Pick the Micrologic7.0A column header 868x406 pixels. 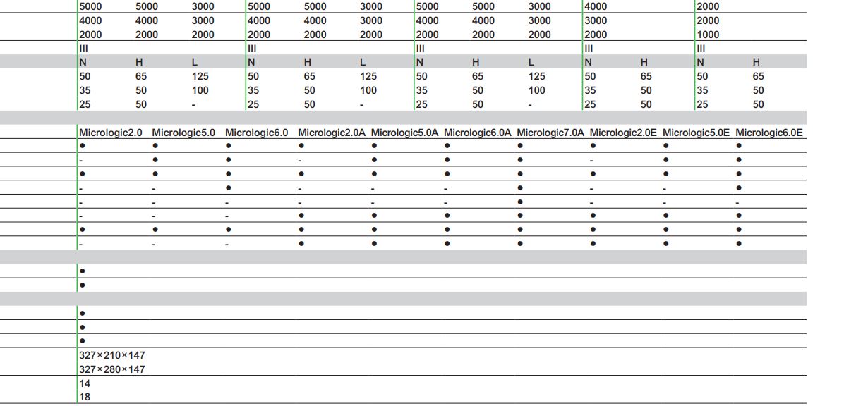click(550, 133)
